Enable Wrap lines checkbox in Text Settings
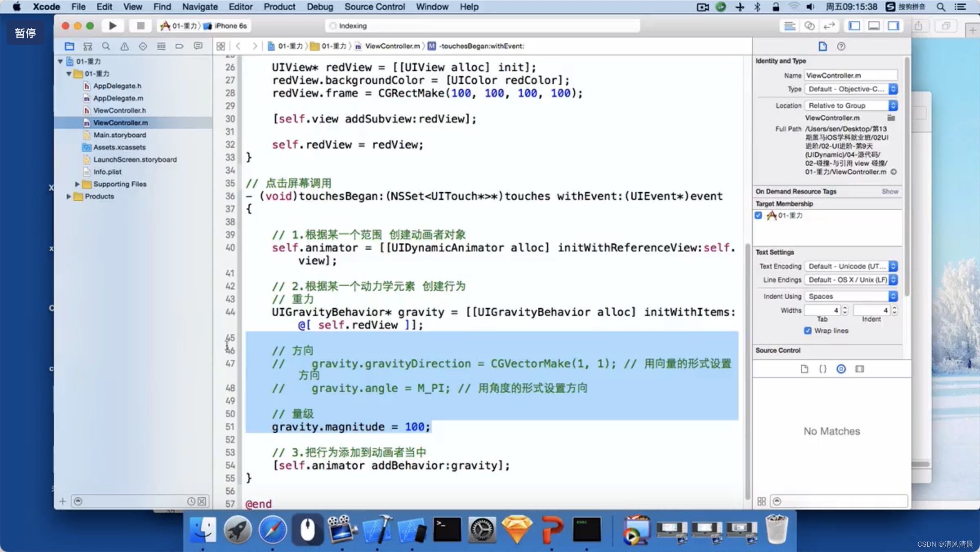 (x=807, y=331)
